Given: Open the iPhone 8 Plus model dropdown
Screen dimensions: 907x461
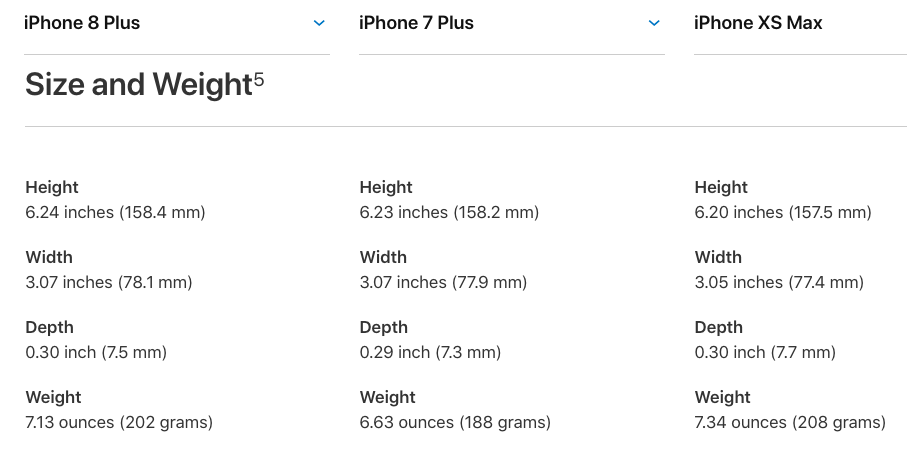Looking at the screenshot, I should coord(177,23).
